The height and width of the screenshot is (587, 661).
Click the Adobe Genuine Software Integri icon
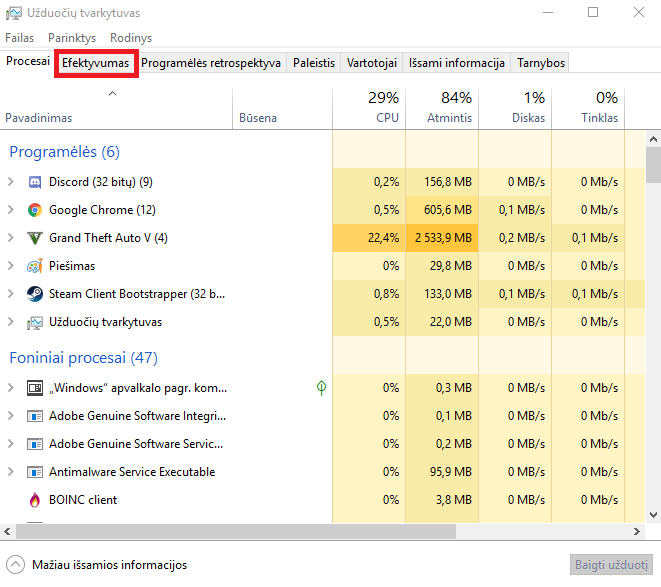35,416
